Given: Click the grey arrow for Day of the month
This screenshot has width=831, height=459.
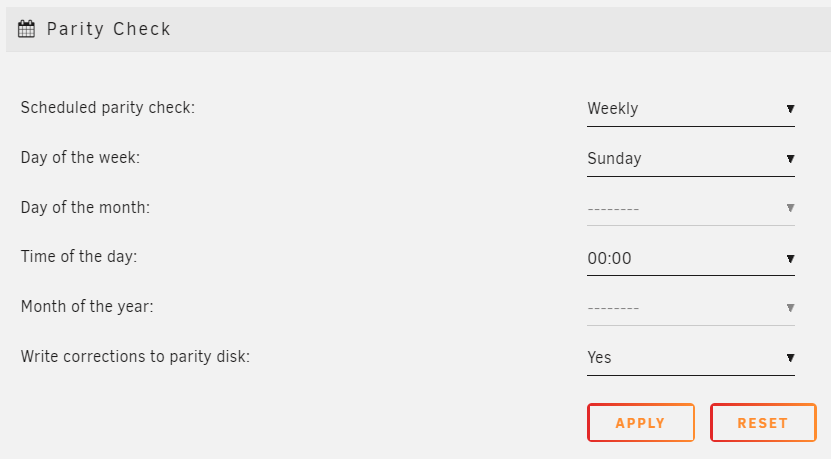Looking at the screenshot, I should 790,208.
